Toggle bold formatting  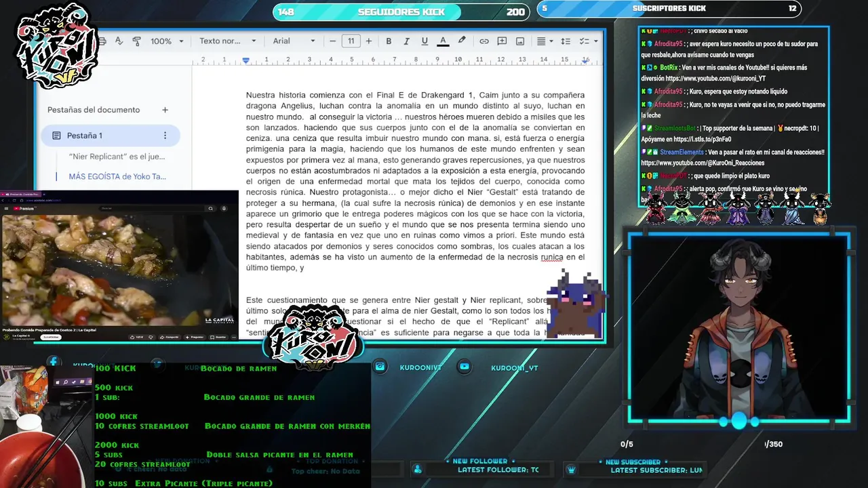389,41
